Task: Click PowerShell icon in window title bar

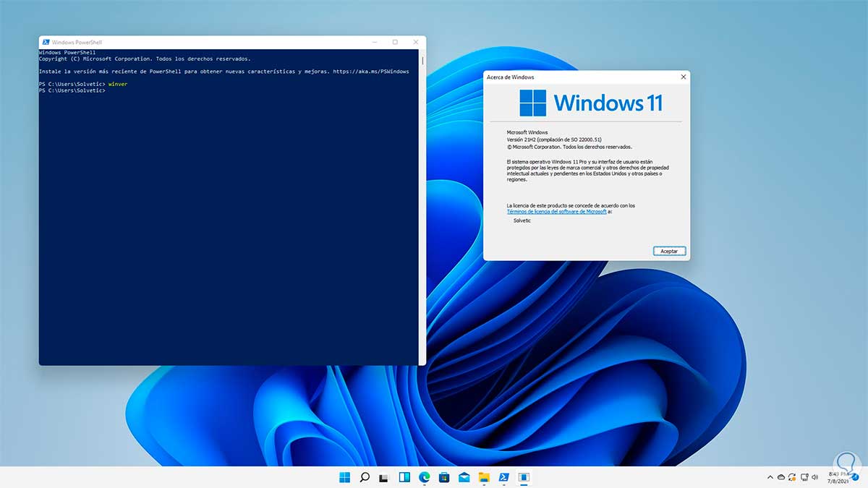Action: (46, 42)
